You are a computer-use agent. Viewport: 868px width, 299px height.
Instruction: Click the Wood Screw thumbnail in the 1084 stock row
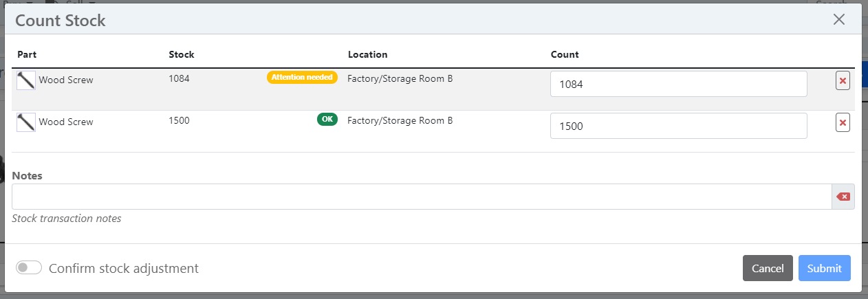click(x=26, y=80)
